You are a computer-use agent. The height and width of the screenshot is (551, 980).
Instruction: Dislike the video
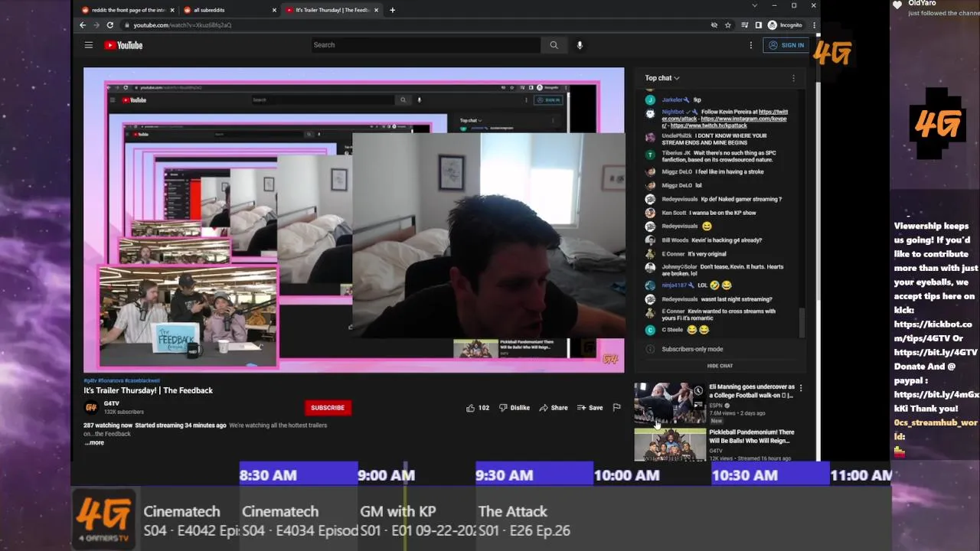514,408
